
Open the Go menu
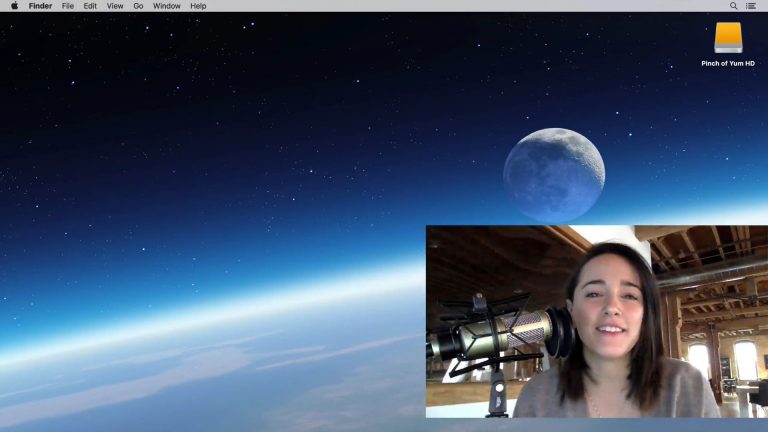pyautogui.click(x=138, y=6)
